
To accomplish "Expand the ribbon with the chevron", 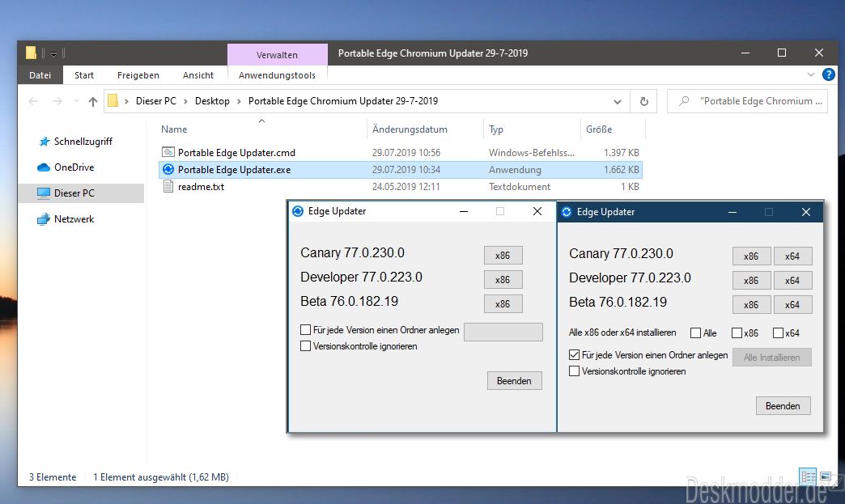I will click(x=810, y=75).
